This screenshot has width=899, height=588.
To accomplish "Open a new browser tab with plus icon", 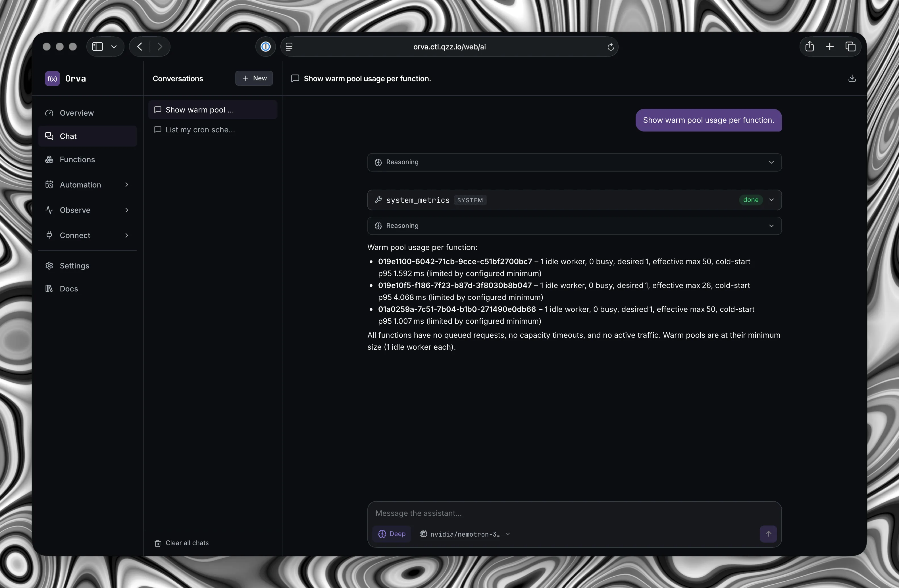I will pyautogui.click(x=830, y=47).
